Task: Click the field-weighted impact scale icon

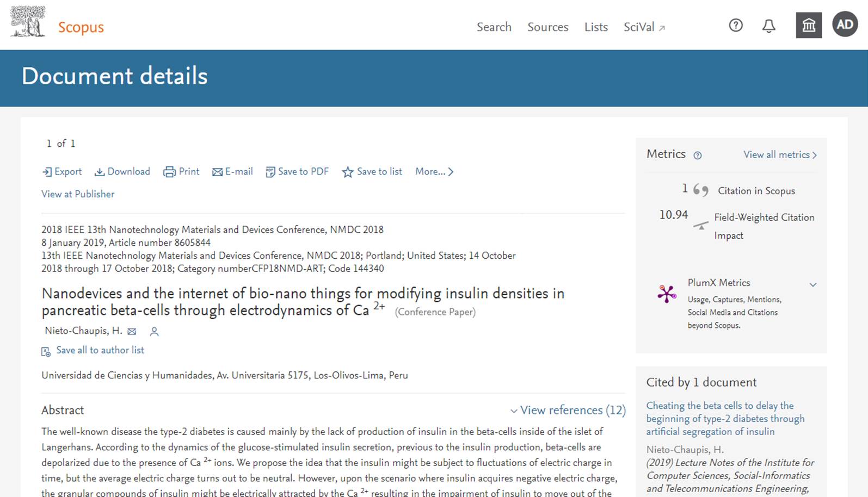Action: 701,225
